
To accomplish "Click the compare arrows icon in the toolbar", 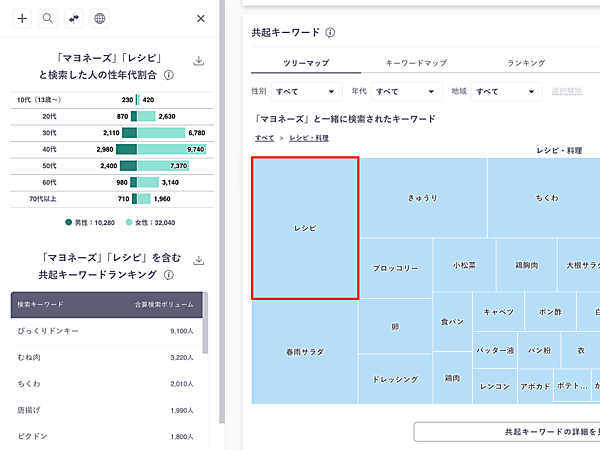I will pyautogui.click(x=73, y=18).
